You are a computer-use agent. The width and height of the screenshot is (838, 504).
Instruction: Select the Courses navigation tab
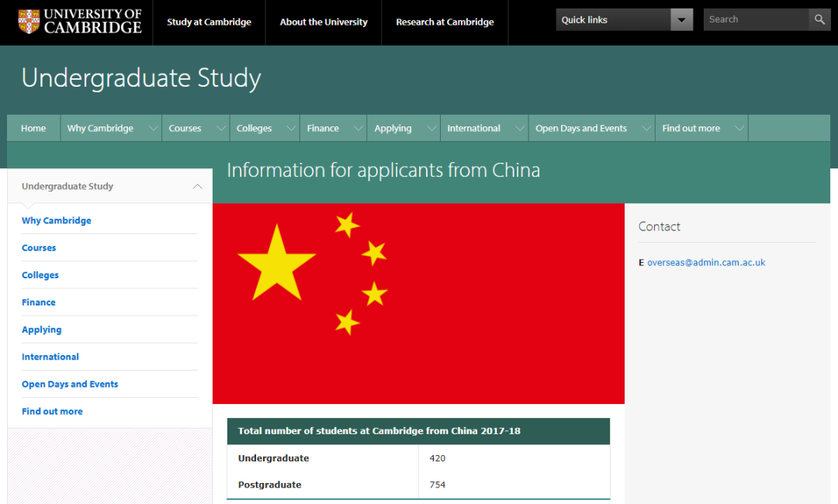click(x=185, y=128)
